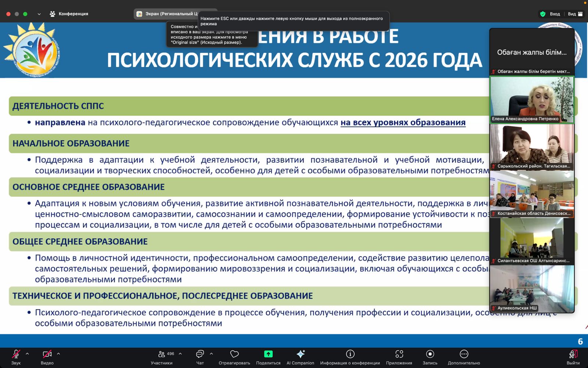This screenshot has height=368, width=588.
Task: Open the Приложения apps icon
Action: click(399, 354)
